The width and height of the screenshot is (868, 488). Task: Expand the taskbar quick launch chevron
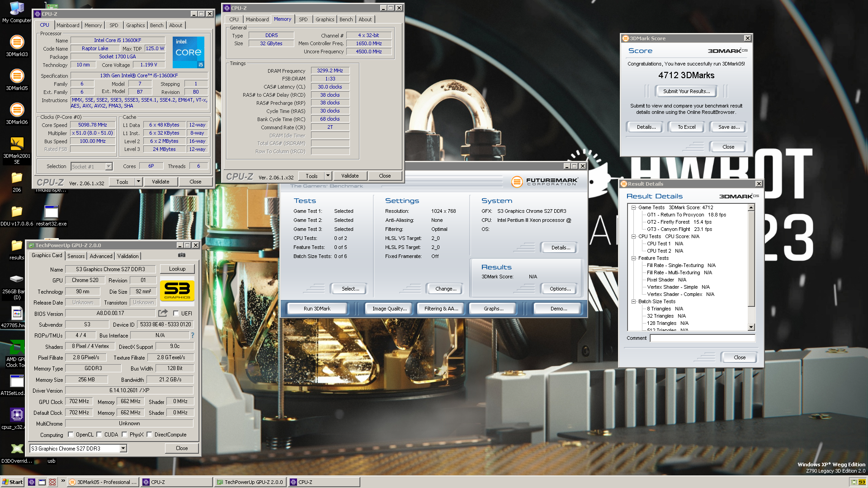click(x=63, y=481)
